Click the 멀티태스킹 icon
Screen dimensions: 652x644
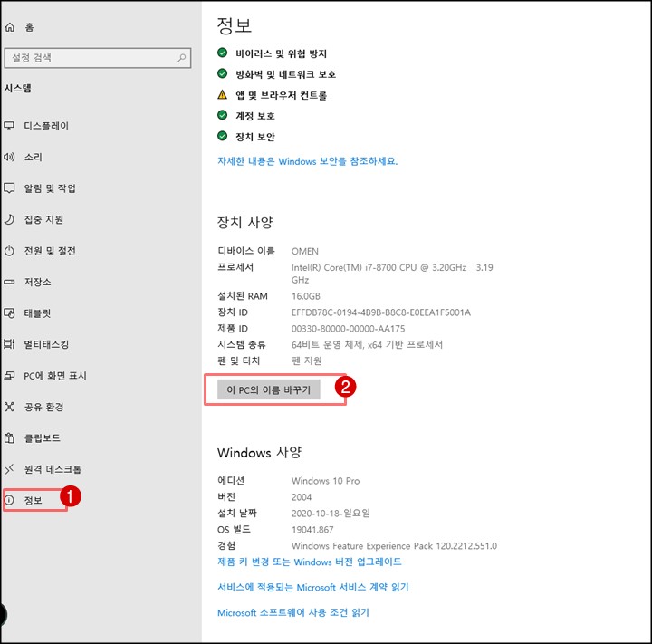tap(9, 344)
